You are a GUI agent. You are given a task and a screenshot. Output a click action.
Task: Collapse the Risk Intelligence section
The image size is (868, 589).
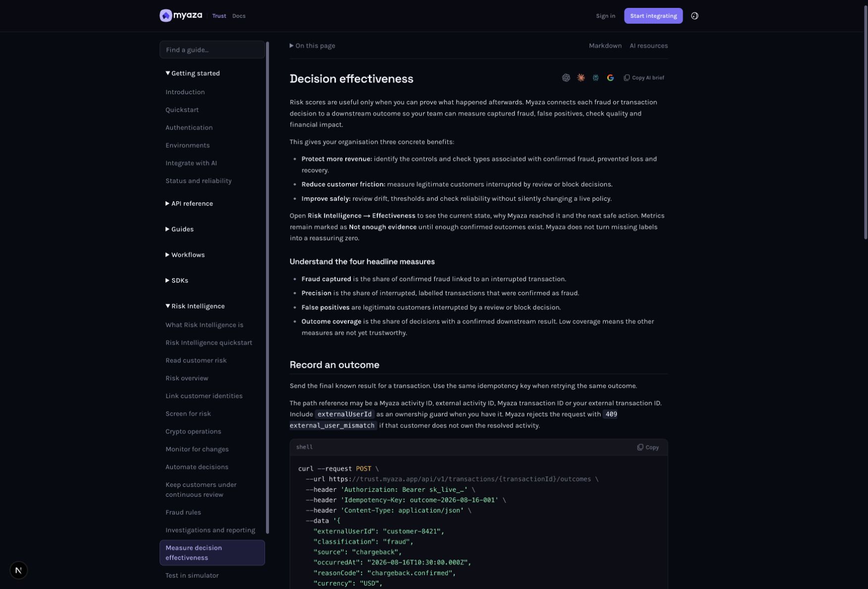click(195, 306)
